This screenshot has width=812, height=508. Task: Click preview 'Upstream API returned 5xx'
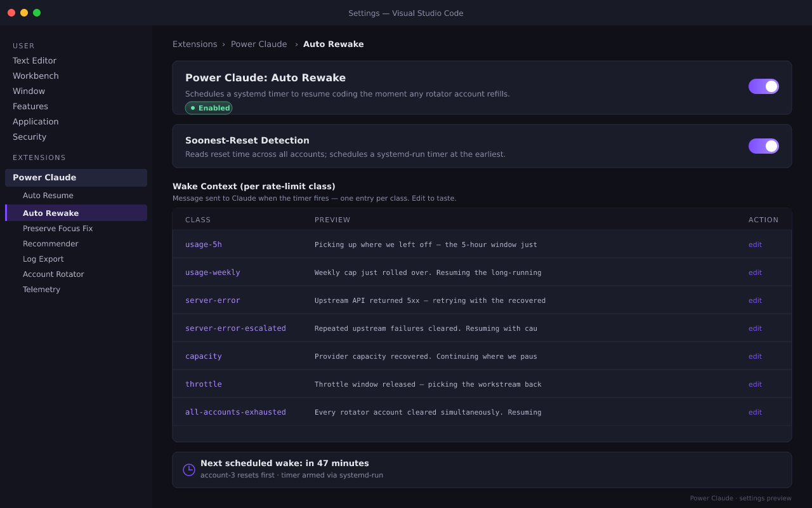point(430,300)
